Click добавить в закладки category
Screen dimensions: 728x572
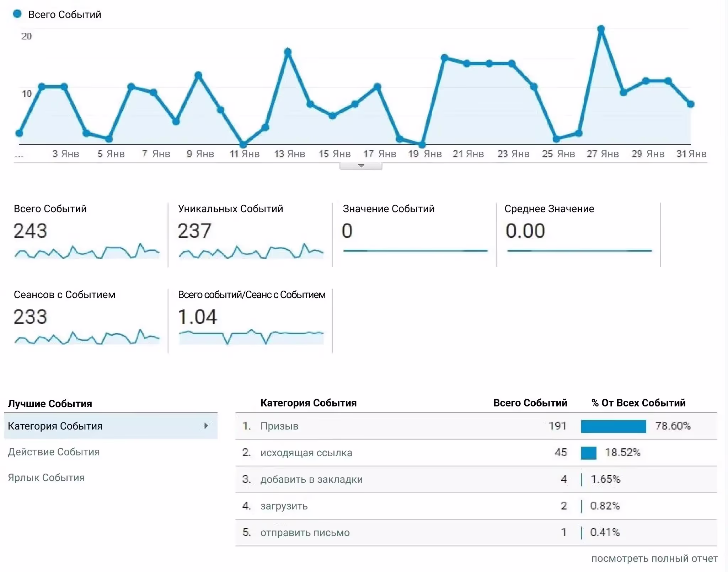pyautogui.click(x=311, y=479)
